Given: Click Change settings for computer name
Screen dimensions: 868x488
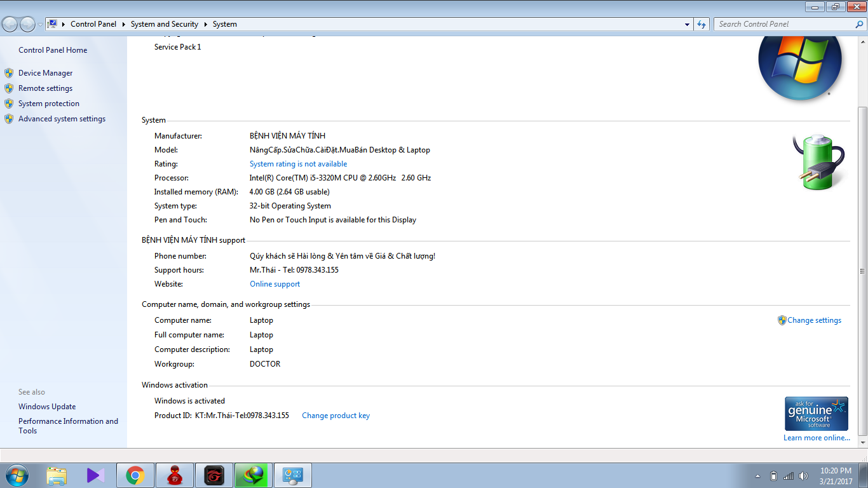Looking at the screenshot, I should pos(814,320).
